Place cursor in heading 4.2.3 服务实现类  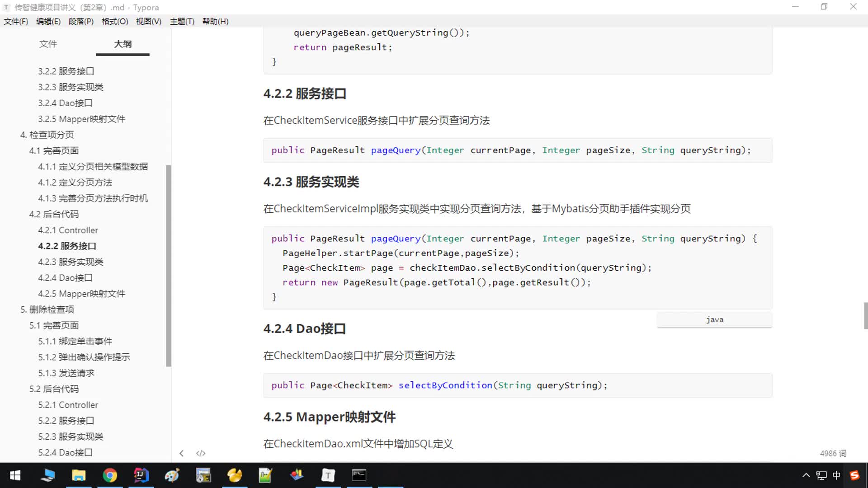point(311,182)
